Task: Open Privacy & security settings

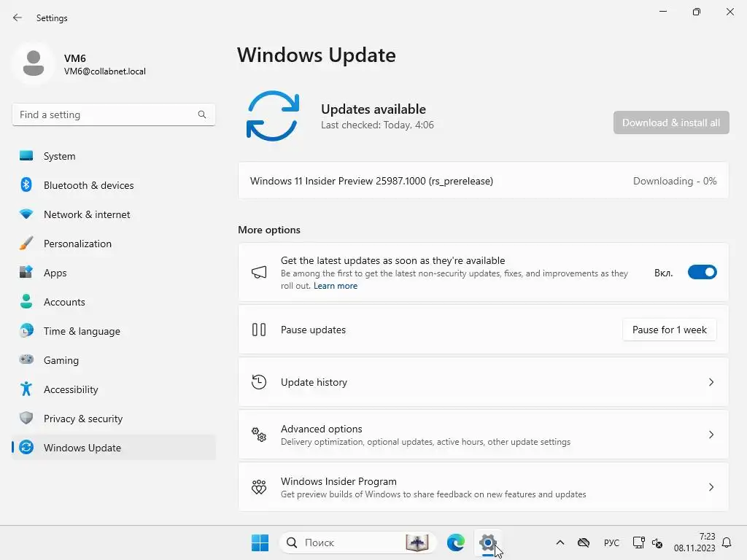Action: [113, 418]
